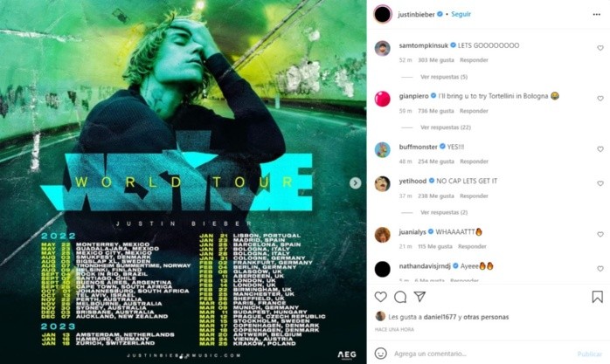Focus the Agrega un comentario field
610x364 pixels.
click(481, 354)
